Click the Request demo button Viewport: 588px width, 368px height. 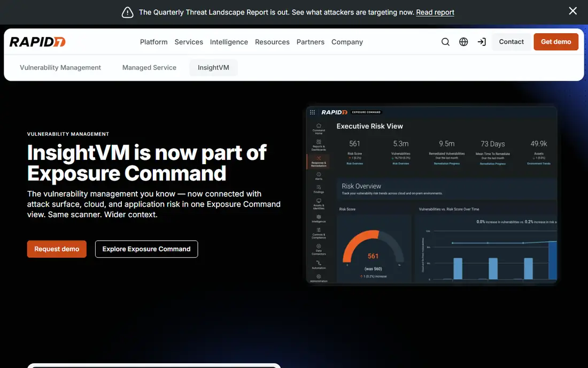point(57,249)
